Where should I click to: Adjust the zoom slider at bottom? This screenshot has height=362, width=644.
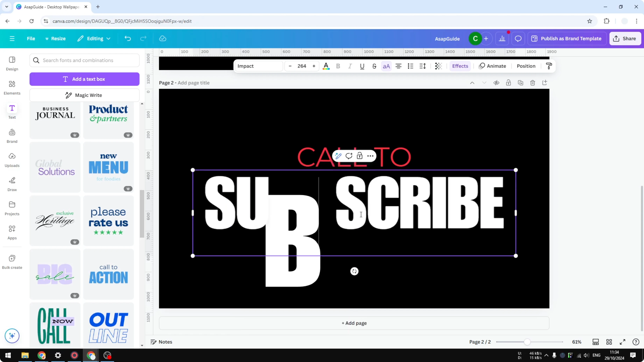tap(527, 342)
